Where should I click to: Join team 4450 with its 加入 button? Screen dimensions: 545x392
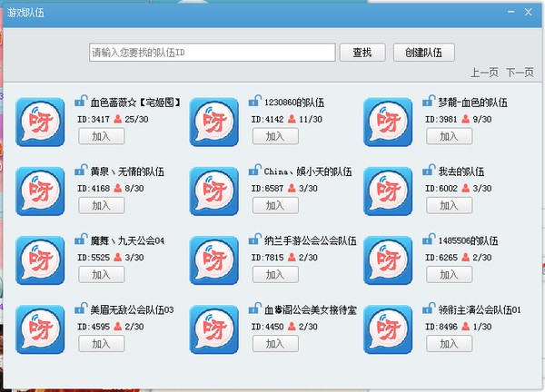[275, 343]
